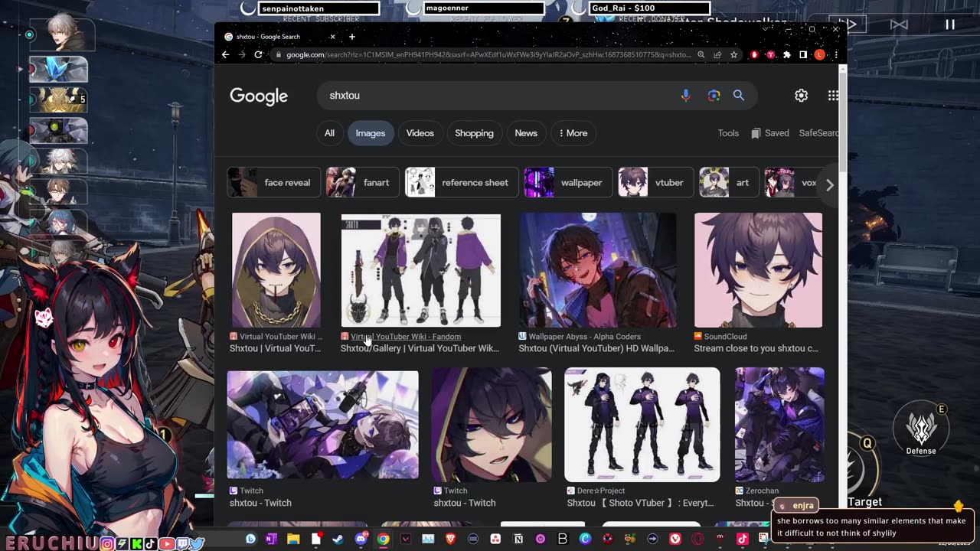Filter images by reference sheet chip
The image size is (980, 551).
click(461, 183)
